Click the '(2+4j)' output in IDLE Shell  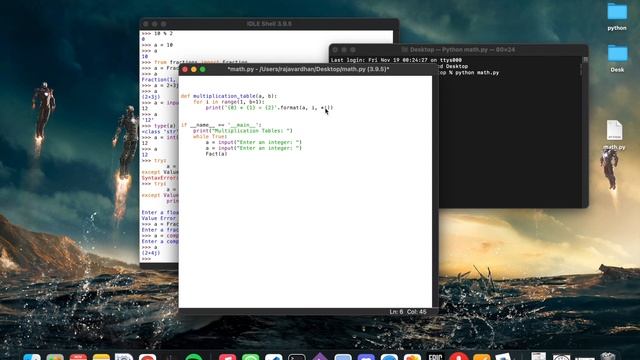151,253
